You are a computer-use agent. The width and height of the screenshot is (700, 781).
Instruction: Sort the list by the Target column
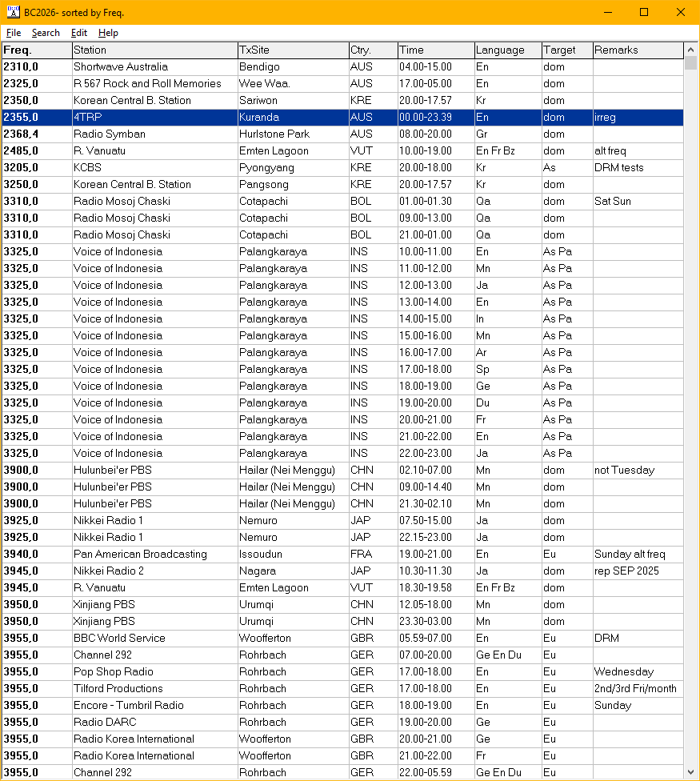pos(564,50)
